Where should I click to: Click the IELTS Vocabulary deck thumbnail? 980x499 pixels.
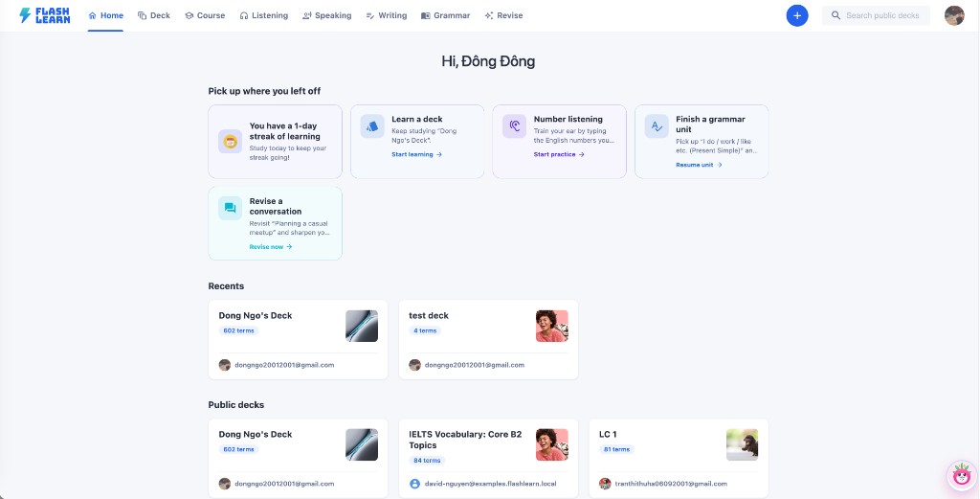click(x=552, y=444)
